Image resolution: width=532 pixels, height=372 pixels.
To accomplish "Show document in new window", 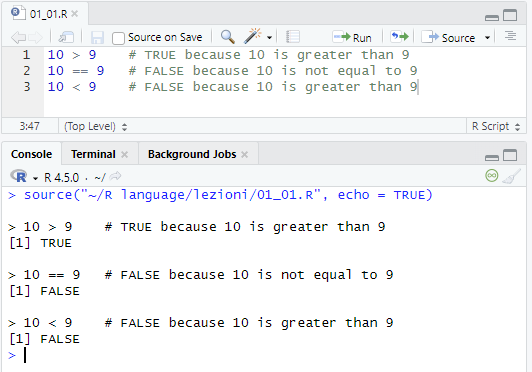I will tap(66, 37).
